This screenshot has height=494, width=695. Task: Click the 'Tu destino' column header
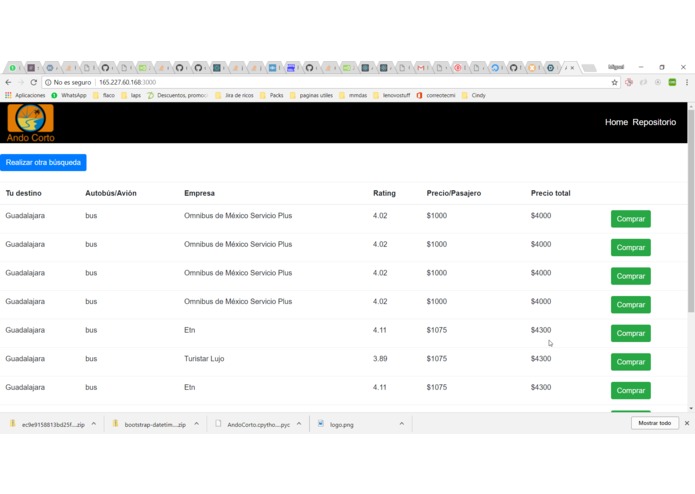click(23, 193)
